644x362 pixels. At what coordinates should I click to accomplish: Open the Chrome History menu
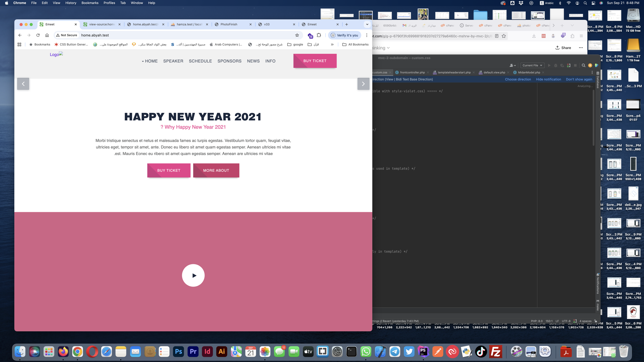(x=71, y=3)
